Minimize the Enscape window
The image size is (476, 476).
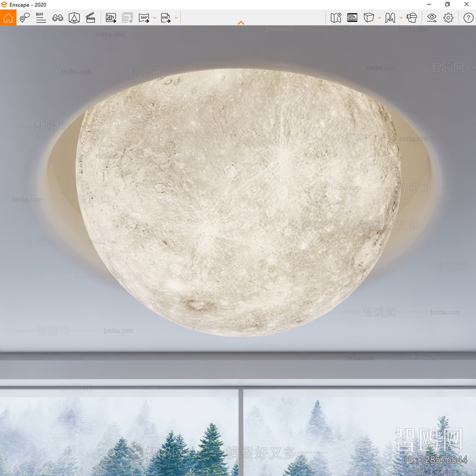pyautogui.click(x=429, y=4)
